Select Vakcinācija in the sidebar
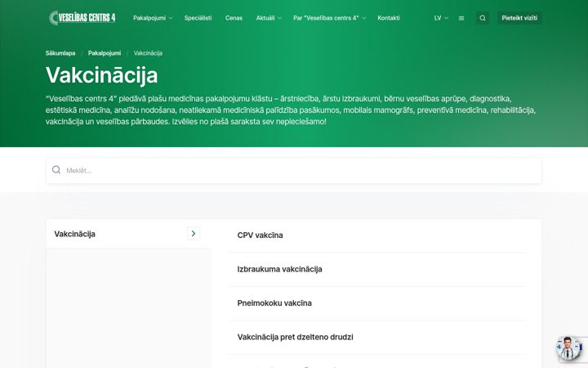The width and height of the screenshot is (588, 368). (129, 234)
